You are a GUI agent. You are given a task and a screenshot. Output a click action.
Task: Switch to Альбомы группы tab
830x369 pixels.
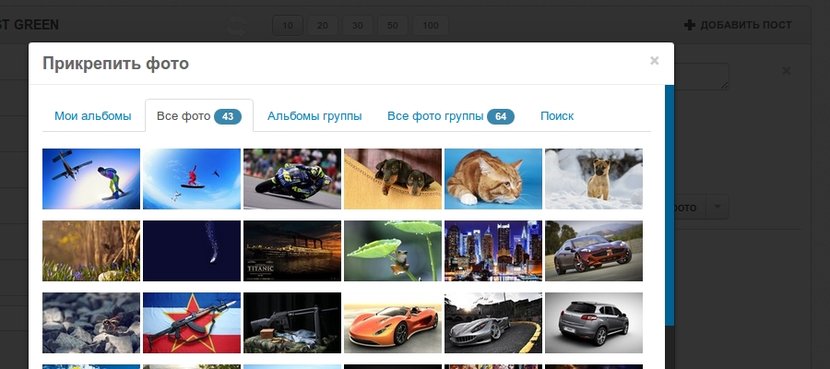click(x=314, y=116)
